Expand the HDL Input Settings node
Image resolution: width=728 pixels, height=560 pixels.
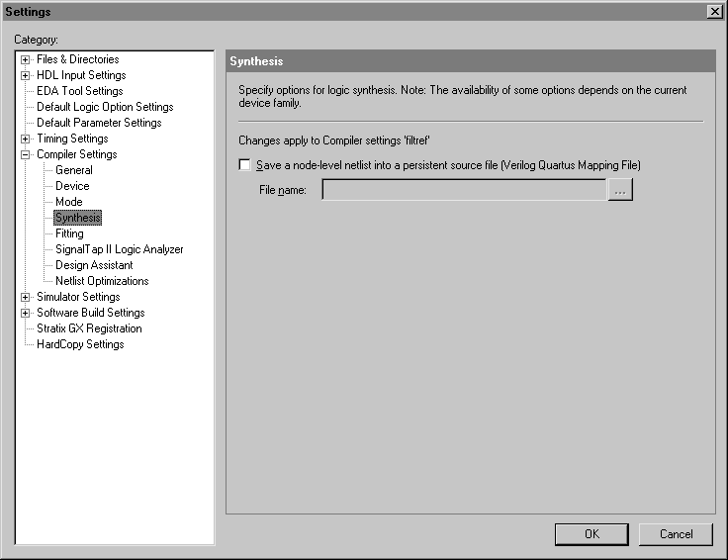(x=26, y=75)
